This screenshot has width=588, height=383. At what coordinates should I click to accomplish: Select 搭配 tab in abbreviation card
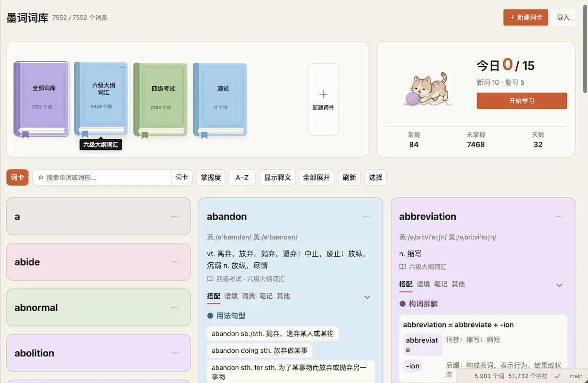tap(406, 284)
